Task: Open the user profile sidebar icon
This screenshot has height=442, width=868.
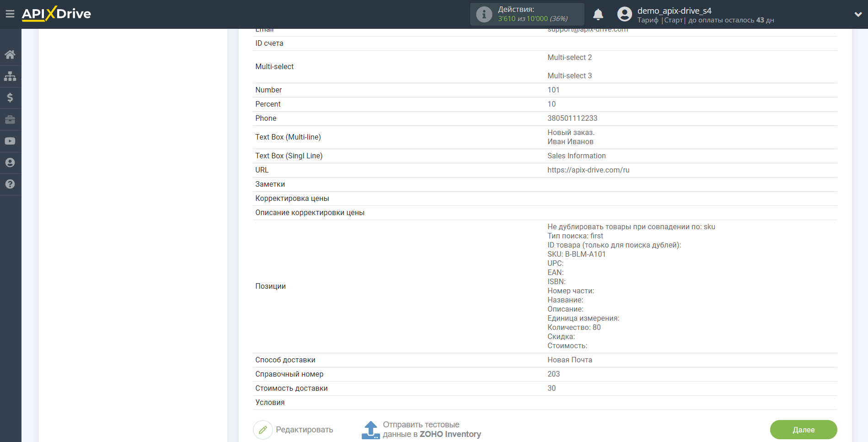Action: [10, 162]
